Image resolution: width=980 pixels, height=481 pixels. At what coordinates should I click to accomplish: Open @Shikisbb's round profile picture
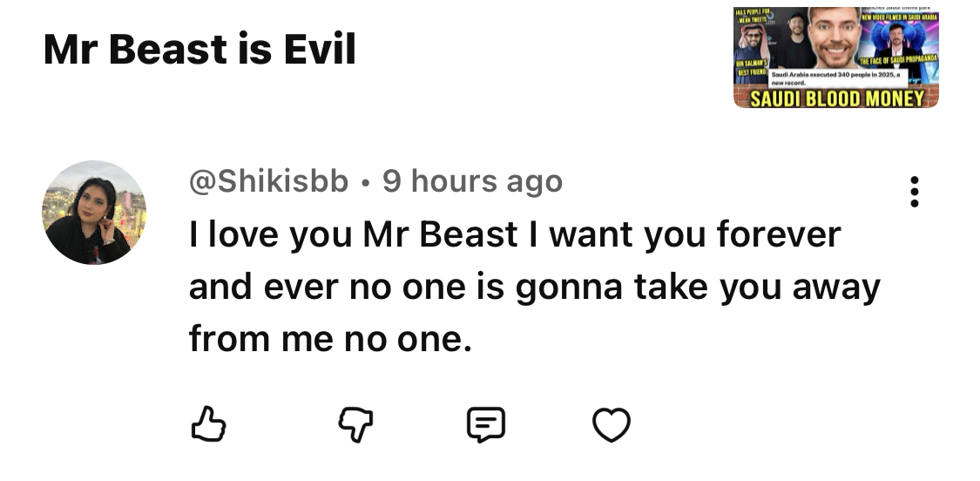[94, 213]
